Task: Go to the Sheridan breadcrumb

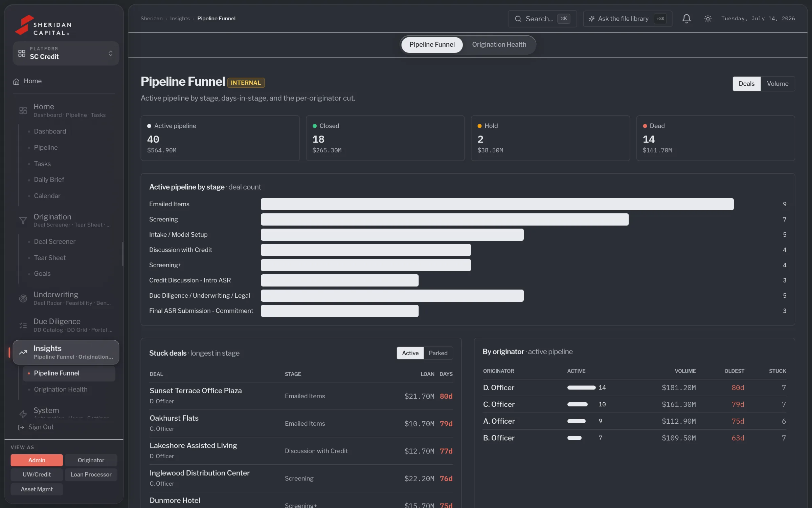Action: [x=152, y=18]
